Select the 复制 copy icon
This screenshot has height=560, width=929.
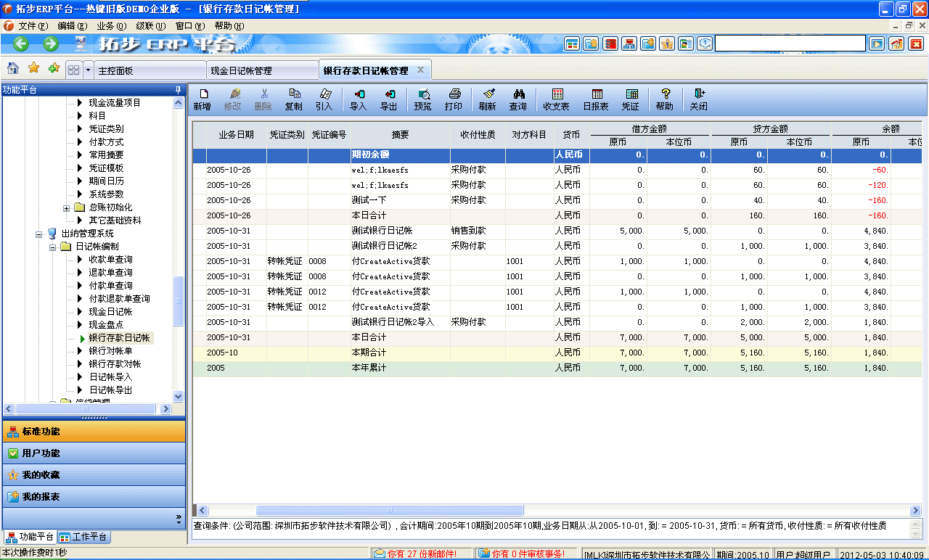(294, 99)
